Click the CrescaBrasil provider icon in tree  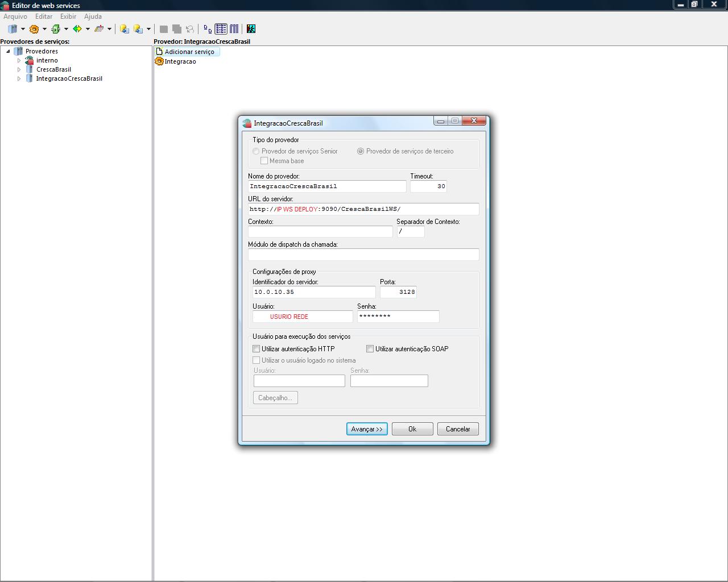coord(30,69)
